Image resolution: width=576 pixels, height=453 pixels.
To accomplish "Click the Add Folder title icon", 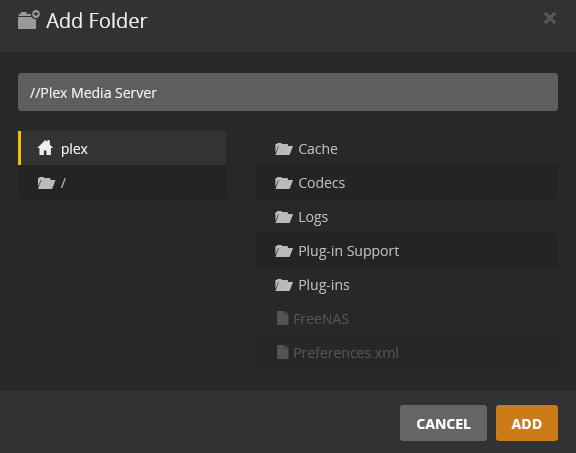I will pos(28,20).
